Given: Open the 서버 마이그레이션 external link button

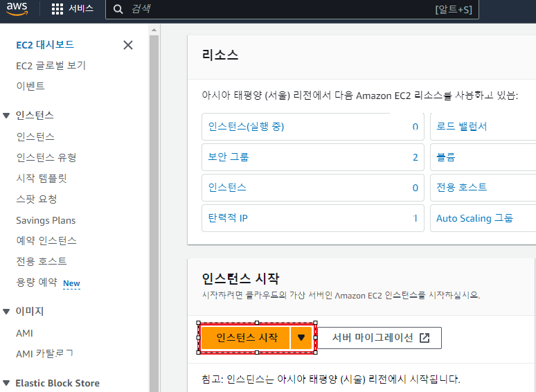Looking at the screenshot, I should [x=379, y=338].
